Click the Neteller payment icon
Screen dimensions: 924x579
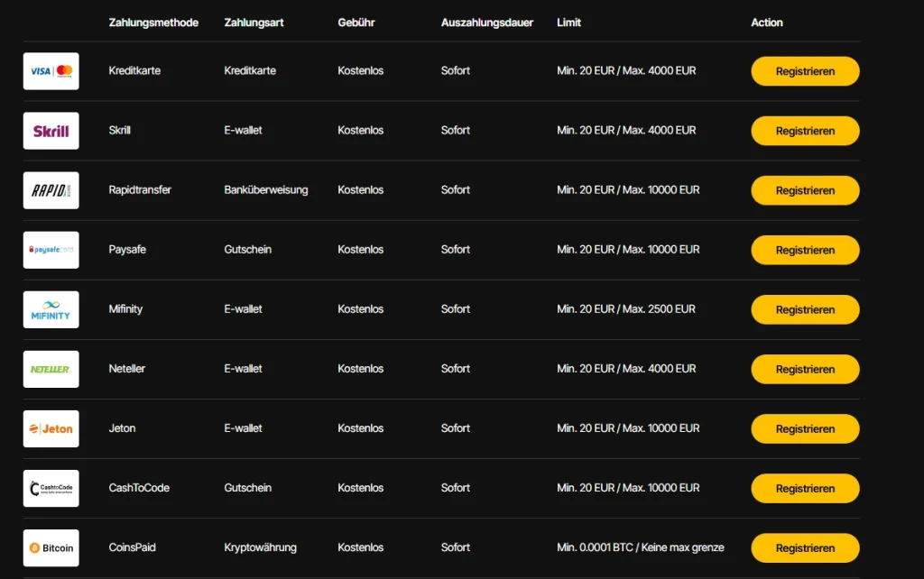51,369
